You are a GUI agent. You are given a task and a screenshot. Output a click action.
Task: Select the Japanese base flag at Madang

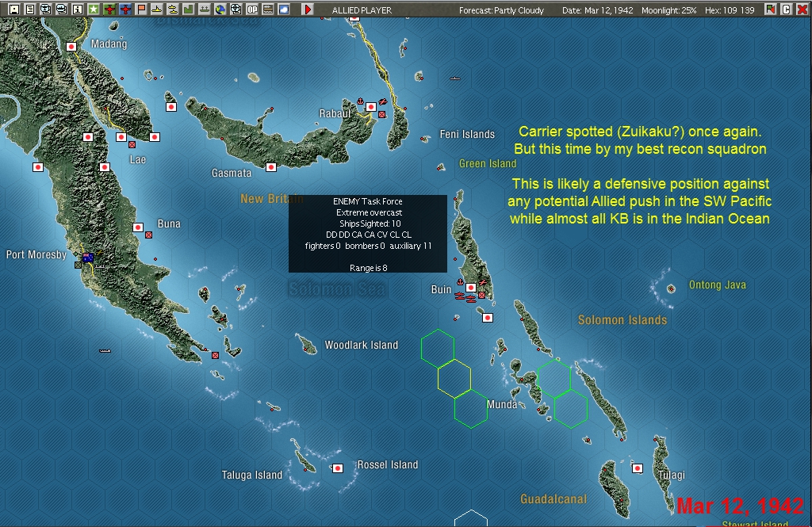(71, 47)
